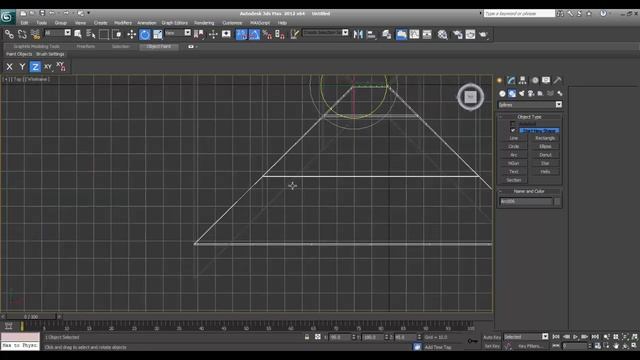
Task: Open the Customize menu
Action: (x=232, y=23)
